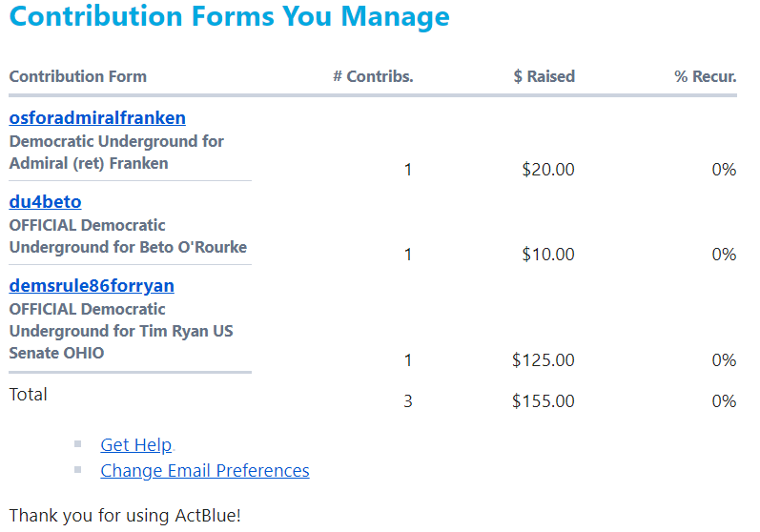The width and height of the screenshot is (760, 532).
Task: Click the Beto O'Rourke form description text
Action: 128,236
